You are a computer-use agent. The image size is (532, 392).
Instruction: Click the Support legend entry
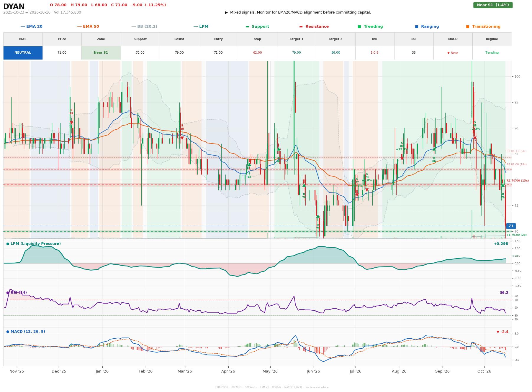257,27
